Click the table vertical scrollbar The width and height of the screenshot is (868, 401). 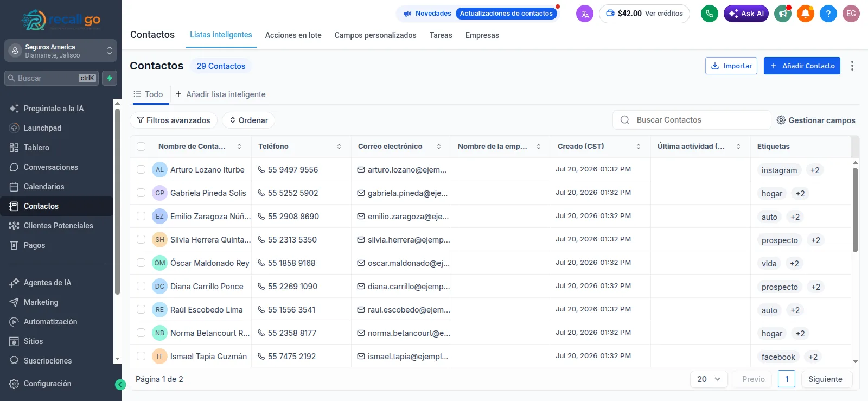(x=855, y=210)
